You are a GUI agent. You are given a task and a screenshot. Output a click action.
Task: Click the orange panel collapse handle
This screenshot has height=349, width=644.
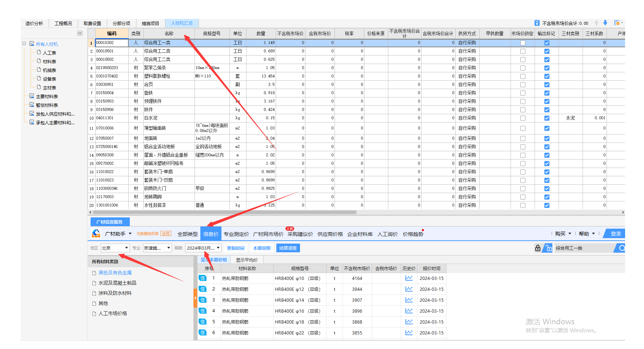click(195, 298)
